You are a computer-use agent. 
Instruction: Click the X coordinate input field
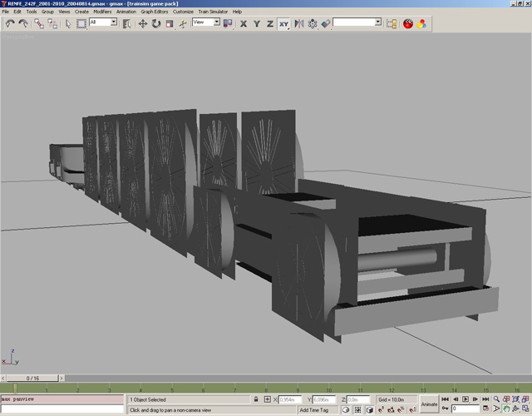pyautogui.click(x=291, y=400)
